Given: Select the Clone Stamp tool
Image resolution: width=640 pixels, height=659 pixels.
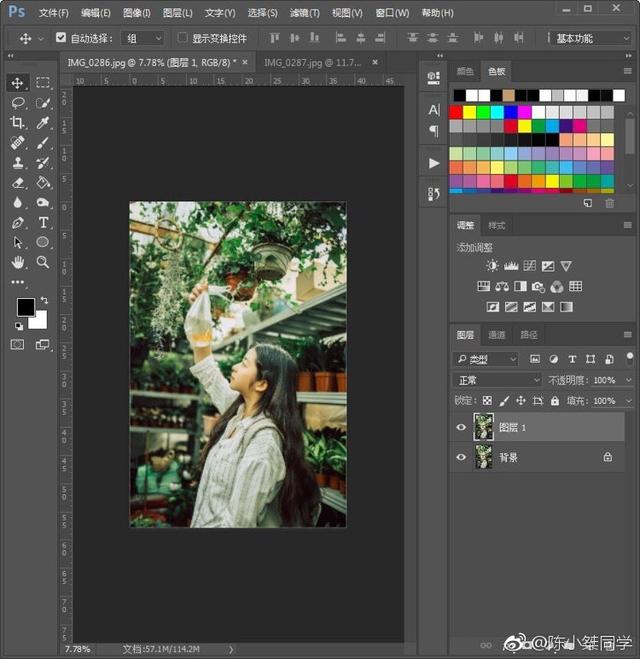Looking at the screenshot, I should pos(18,162).
